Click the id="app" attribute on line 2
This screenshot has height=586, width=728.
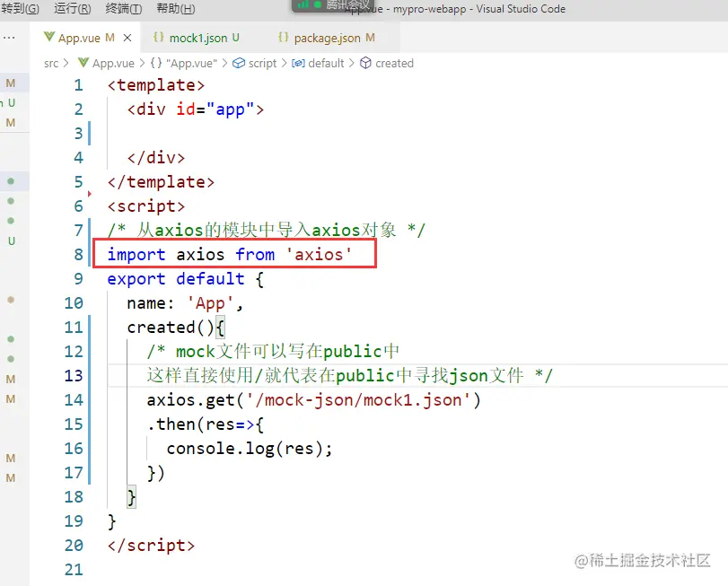(215, 109)
